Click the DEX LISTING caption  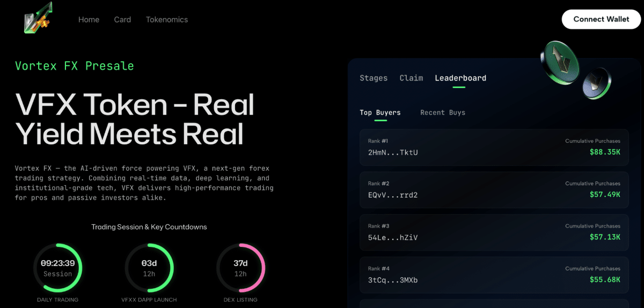click(240, 299)
